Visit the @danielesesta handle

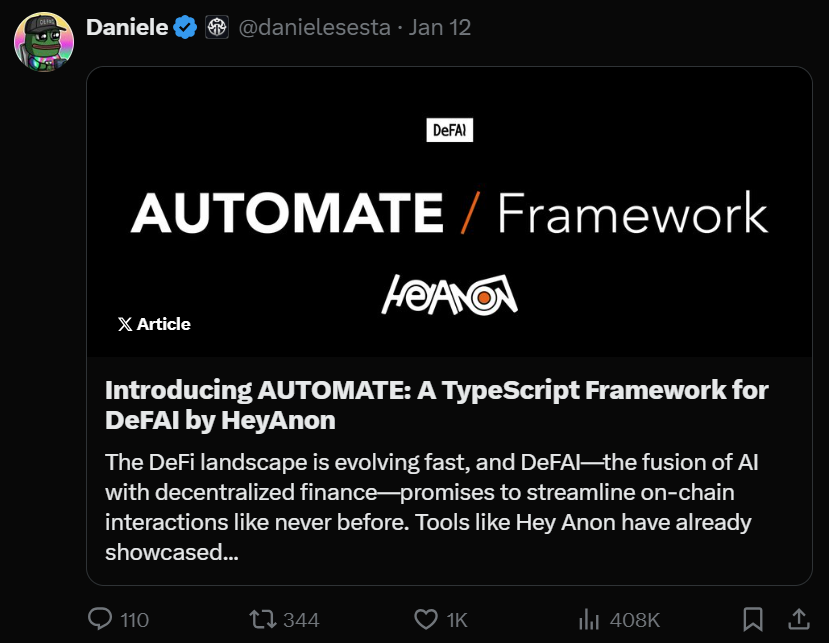[x=315, y=27]
